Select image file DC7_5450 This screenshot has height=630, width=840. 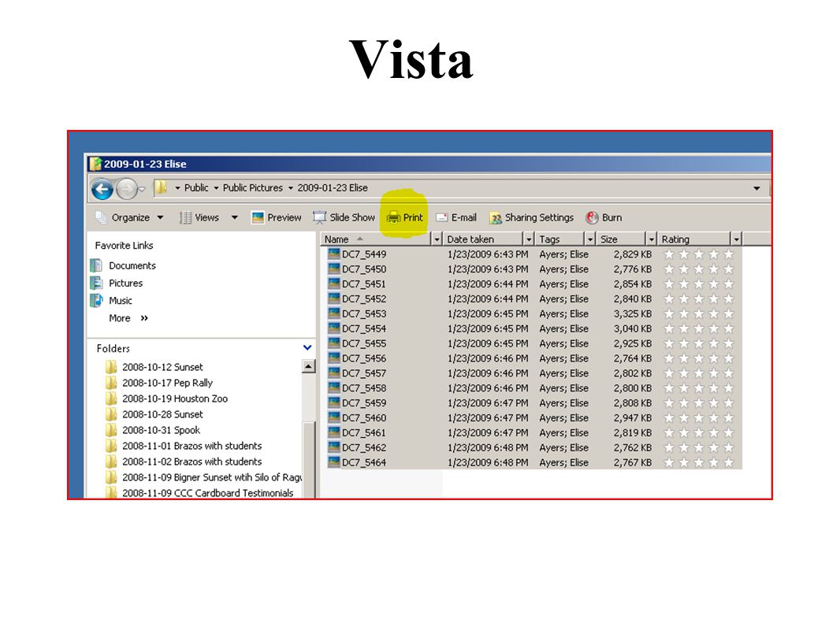coord(357,269)
